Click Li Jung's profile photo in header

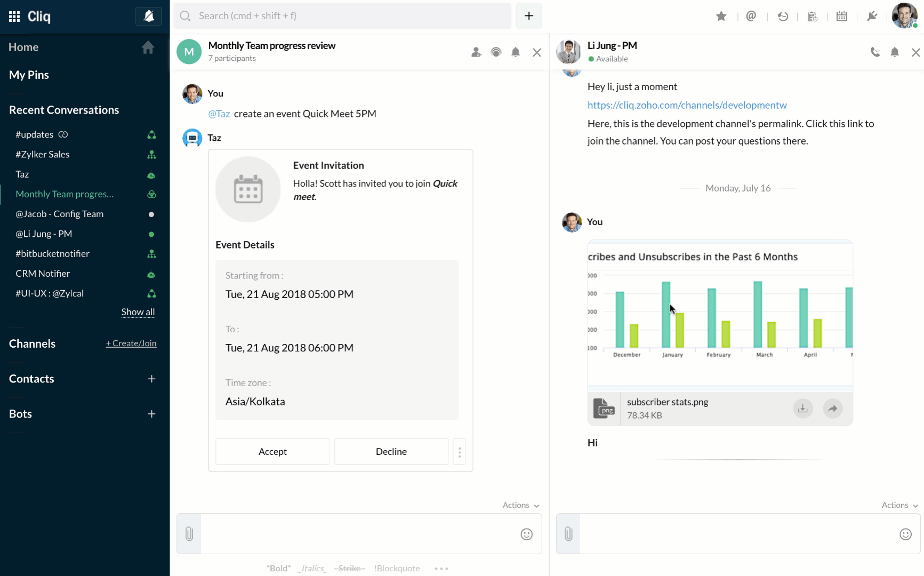pyautogui.click(x=568, y=52)
